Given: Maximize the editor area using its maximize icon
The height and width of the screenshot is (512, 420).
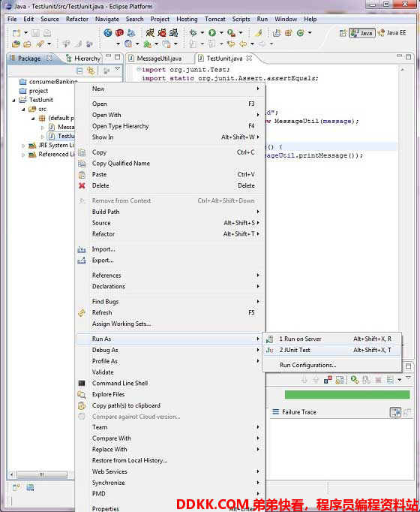Looking at the screenshot, I should click(x=408, y=57).
